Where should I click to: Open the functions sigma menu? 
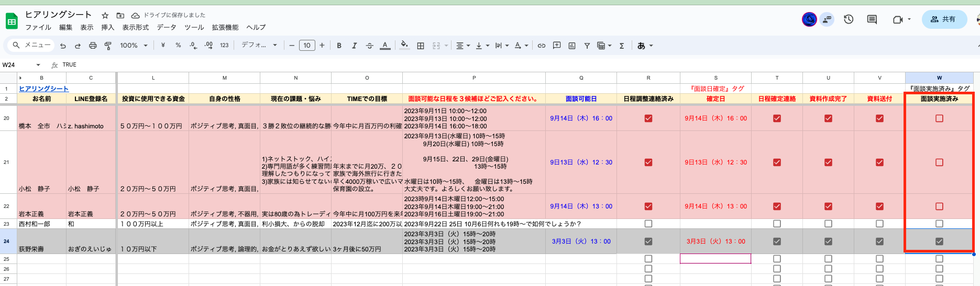622,46
